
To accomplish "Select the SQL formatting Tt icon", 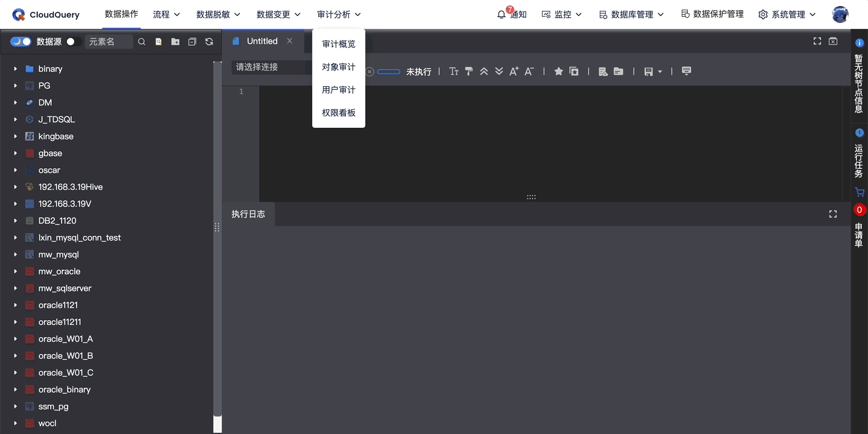I will coord(454,71).
